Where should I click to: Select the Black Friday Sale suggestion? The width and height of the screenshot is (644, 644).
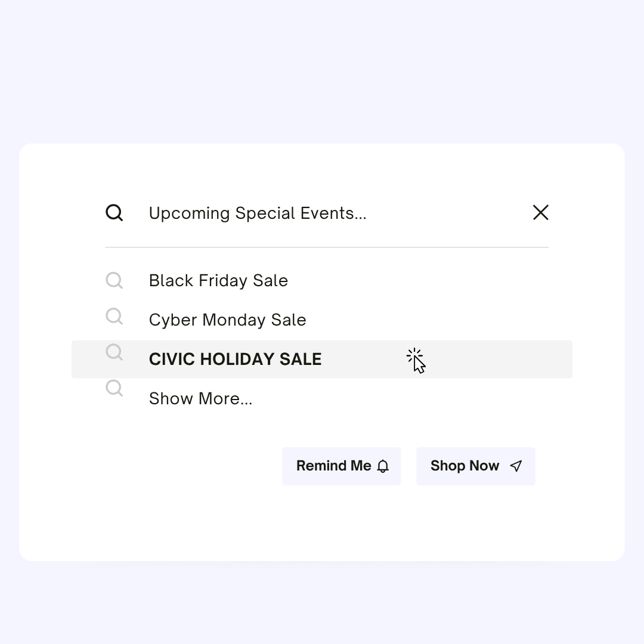pos(218,281)
